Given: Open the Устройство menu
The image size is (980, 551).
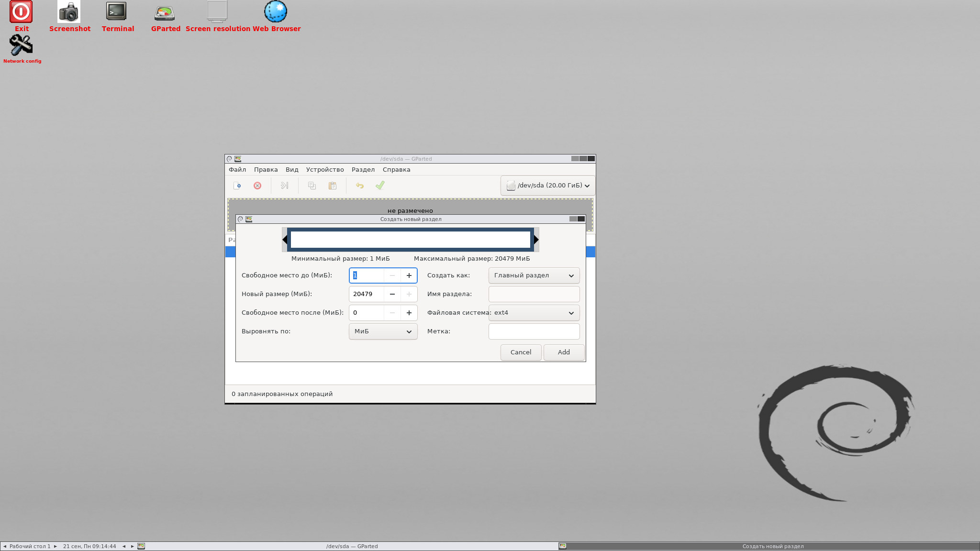Looking at the screenshot, I should tap(325, 170).
